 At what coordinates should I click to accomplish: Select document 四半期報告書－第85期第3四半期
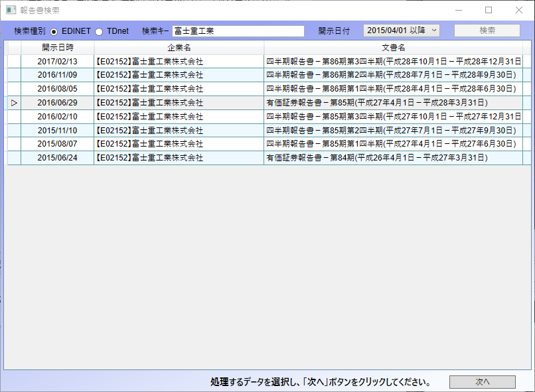pyautogui.click(x=393, y=117)
